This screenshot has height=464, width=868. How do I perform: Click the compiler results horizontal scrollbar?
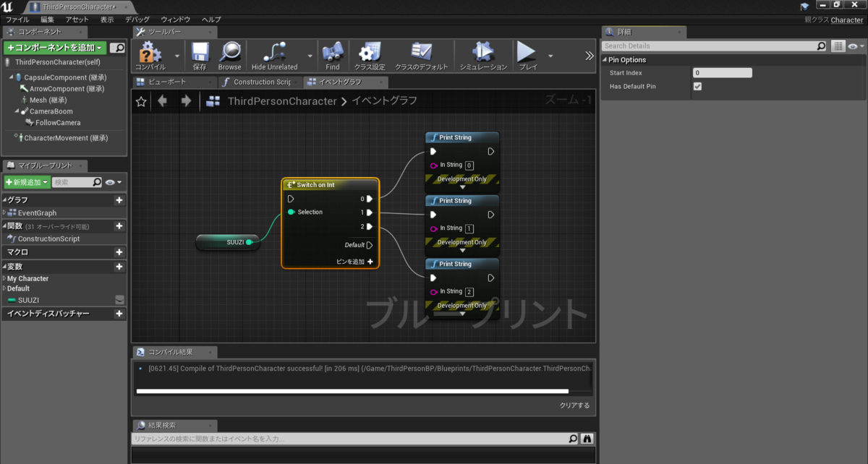[x=352, y=391]
